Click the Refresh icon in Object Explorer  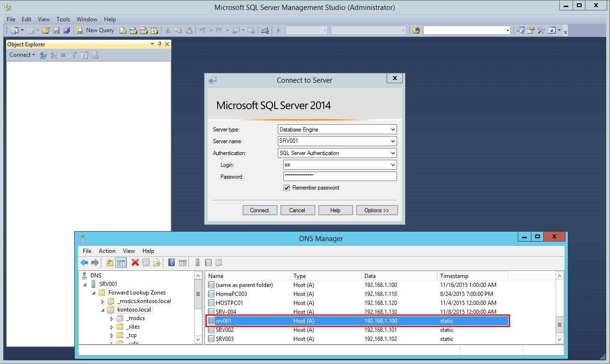tap(84, 55)
